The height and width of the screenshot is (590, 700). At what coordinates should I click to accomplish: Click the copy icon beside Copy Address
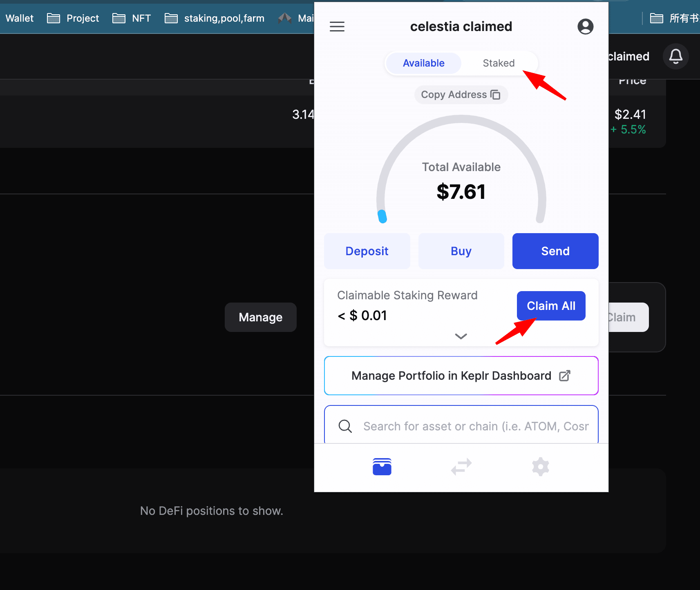click(495, 95)
